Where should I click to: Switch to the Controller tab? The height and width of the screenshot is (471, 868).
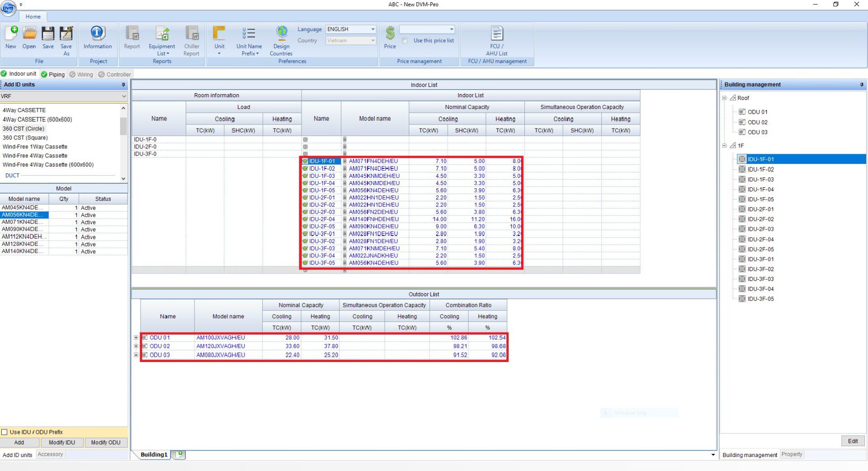click(115, 74)
